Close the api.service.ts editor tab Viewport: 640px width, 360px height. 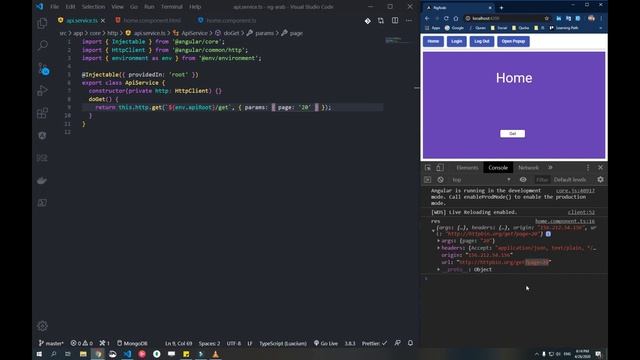click(103, 20)
